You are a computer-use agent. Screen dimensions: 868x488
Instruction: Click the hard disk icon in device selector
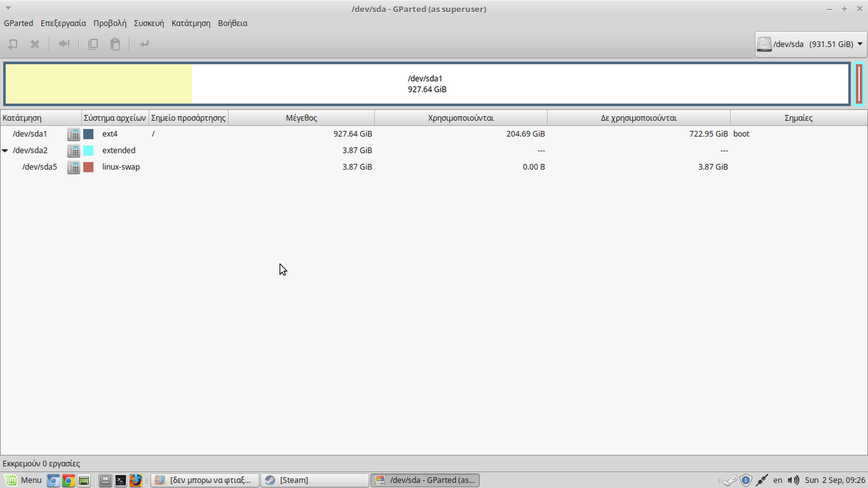(x=765, y=44)
